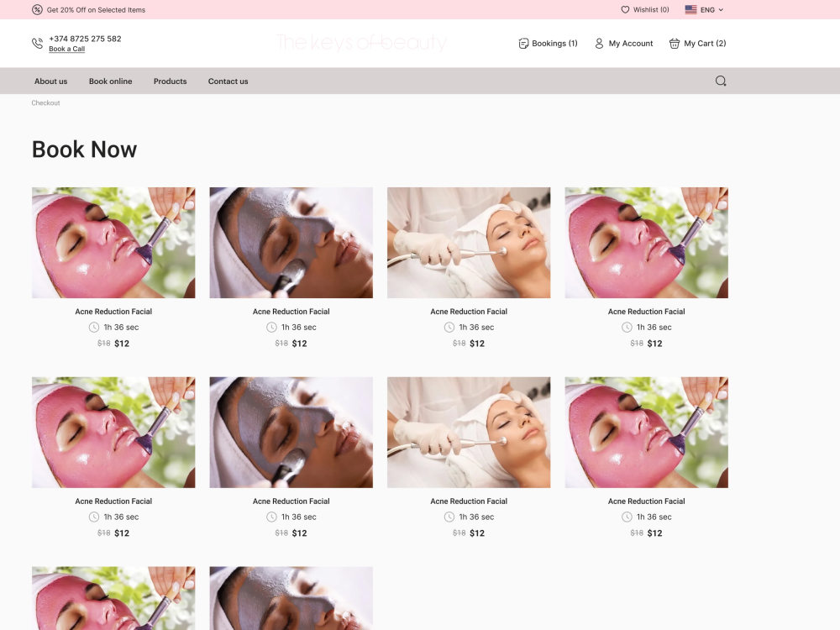Image resolution: width=840 pixels, height=630 pixels.
Task: Click the Book Now heading
Action: (x=84, y=150)
